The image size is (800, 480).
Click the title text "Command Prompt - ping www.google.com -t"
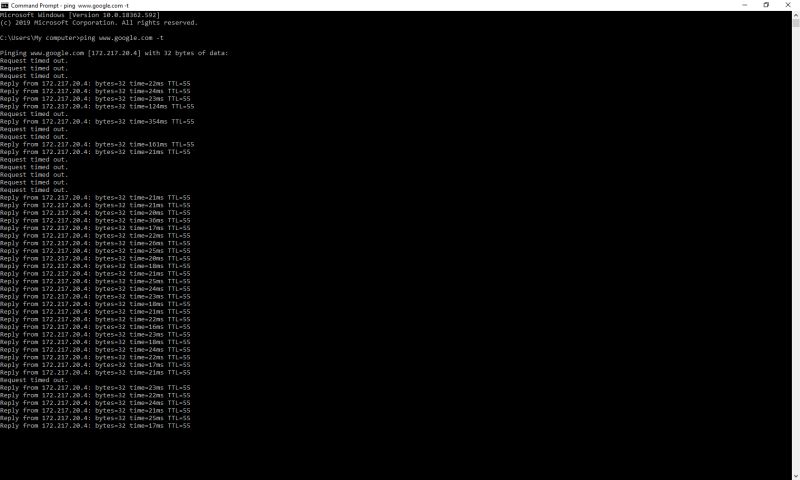click(70, 6)
